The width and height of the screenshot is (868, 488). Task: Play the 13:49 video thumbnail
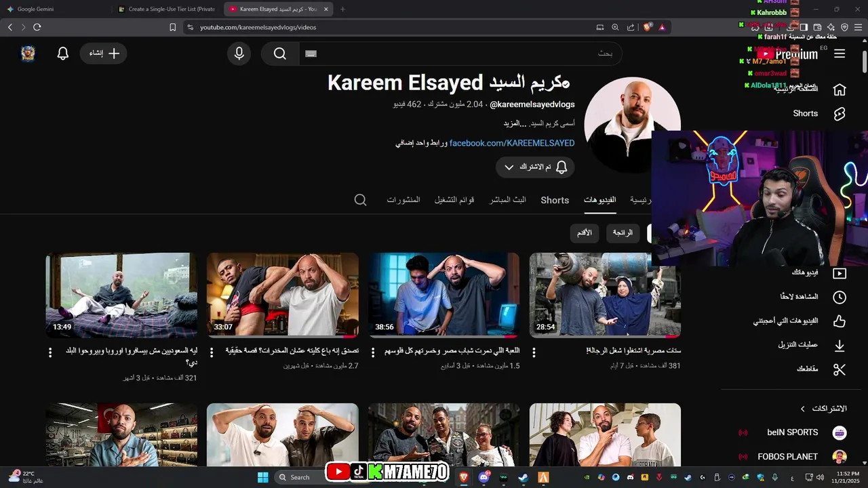point(121,296)
